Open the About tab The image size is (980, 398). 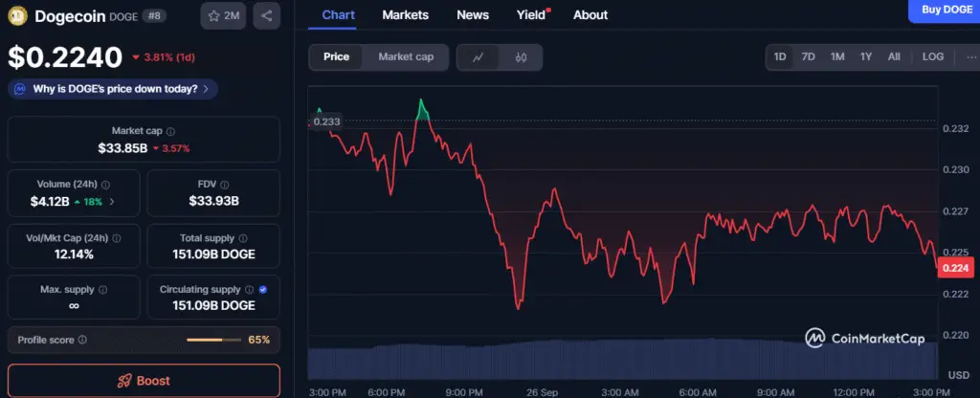[x=590, y=15]
